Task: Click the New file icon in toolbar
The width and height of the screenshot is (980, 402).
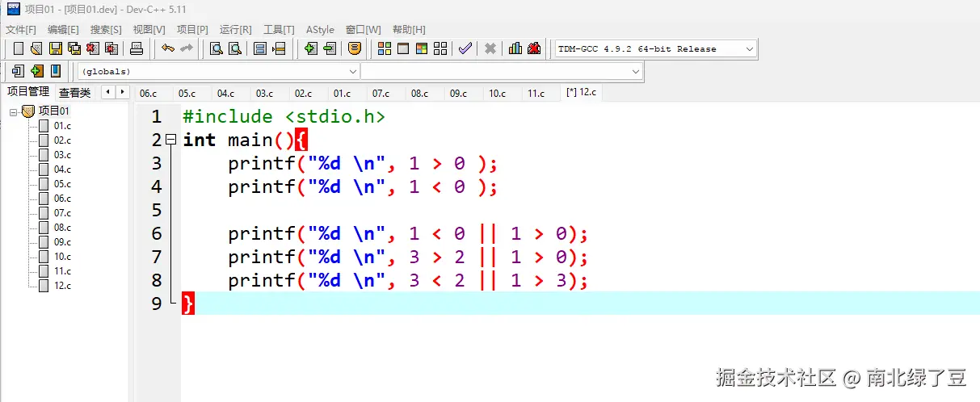Action: (19, 48)
